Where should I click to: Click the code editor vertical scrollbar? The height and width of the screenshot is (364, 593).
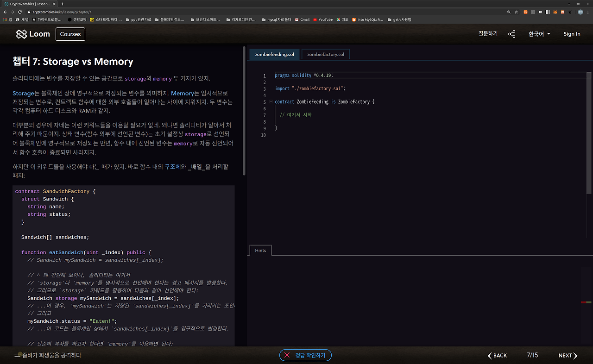(x=589, y=132)
